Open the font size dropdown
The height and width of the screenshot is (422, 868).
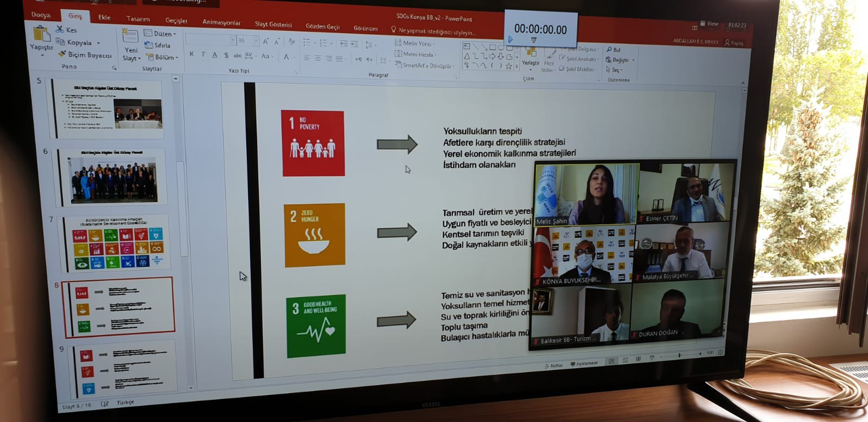[x=256, y=41]
